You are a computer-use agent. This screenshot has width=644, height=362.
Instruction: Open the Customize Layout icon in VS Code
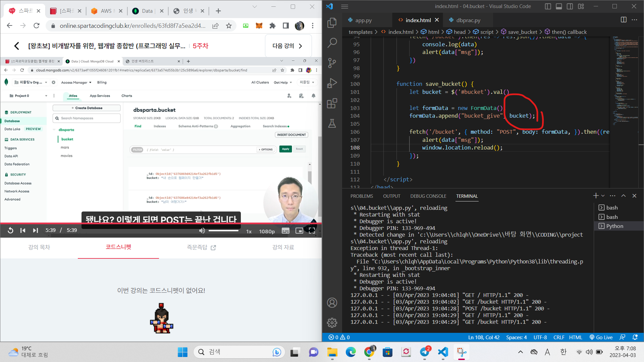581,6
